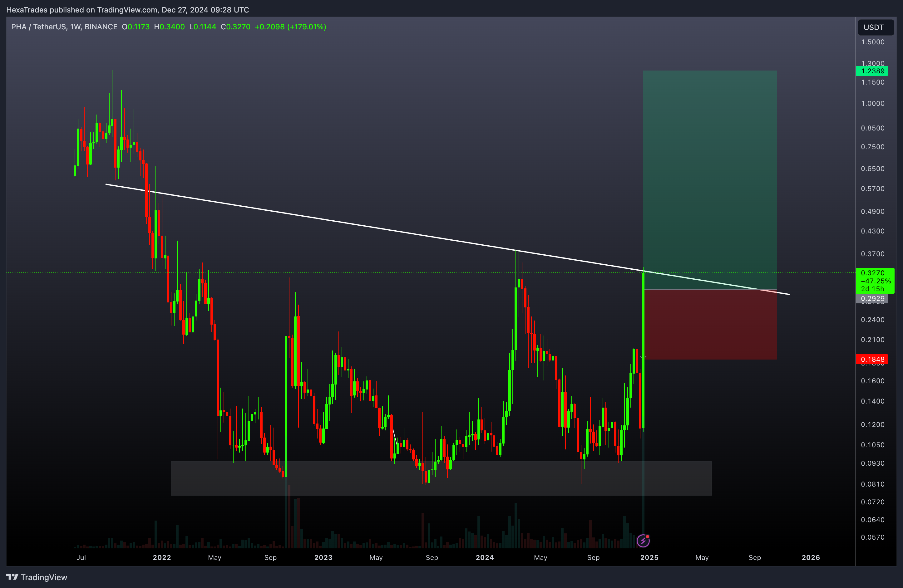Click the 0.0570 price axis label

click(873, 537)
